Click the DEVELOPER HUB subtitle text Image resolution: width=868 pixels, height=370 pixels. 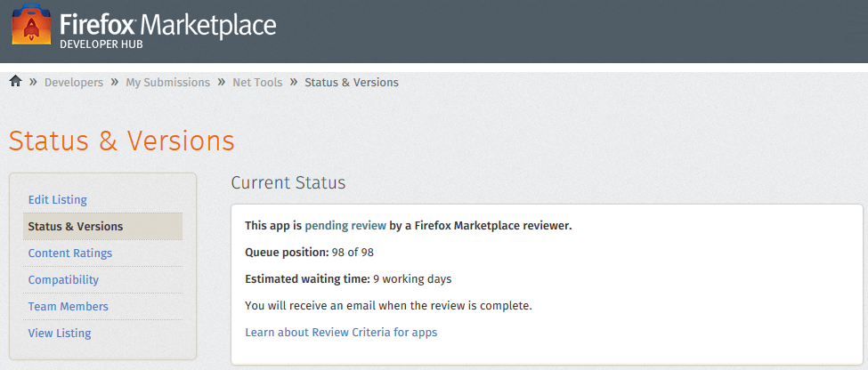tap(101, 44)
